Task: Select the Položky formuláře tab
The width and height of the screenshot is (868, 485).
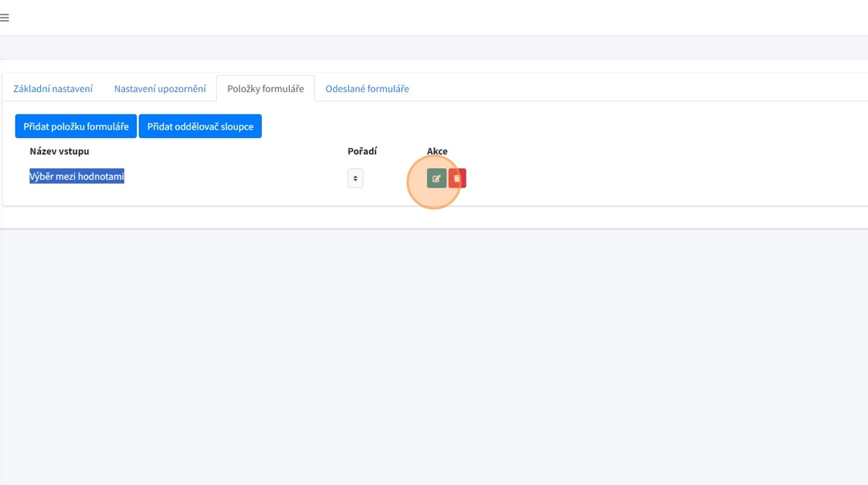Action: [x=265, y=89]
